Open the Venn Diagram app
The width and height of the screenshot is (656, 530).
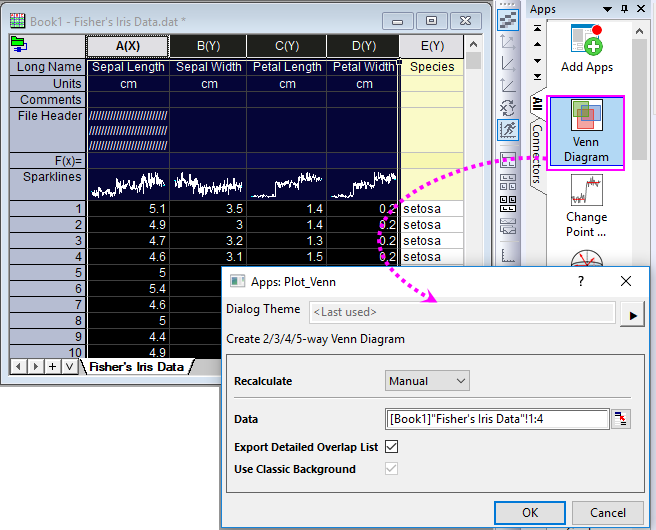586,132
